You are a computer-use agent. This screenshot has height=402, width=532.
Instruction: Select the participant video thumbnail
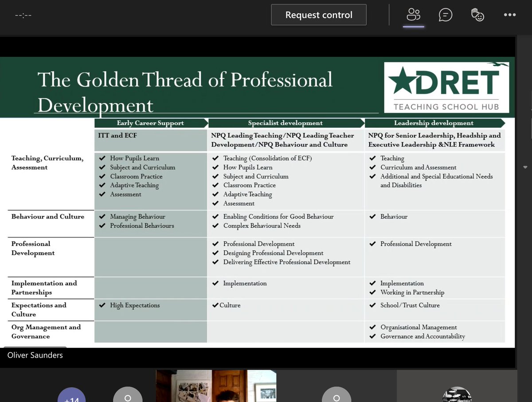(x=216, y=386)
